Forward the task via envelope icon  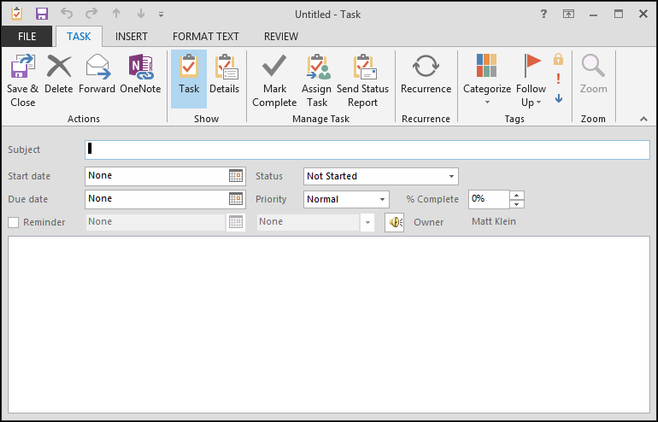(x=97, y=74)
